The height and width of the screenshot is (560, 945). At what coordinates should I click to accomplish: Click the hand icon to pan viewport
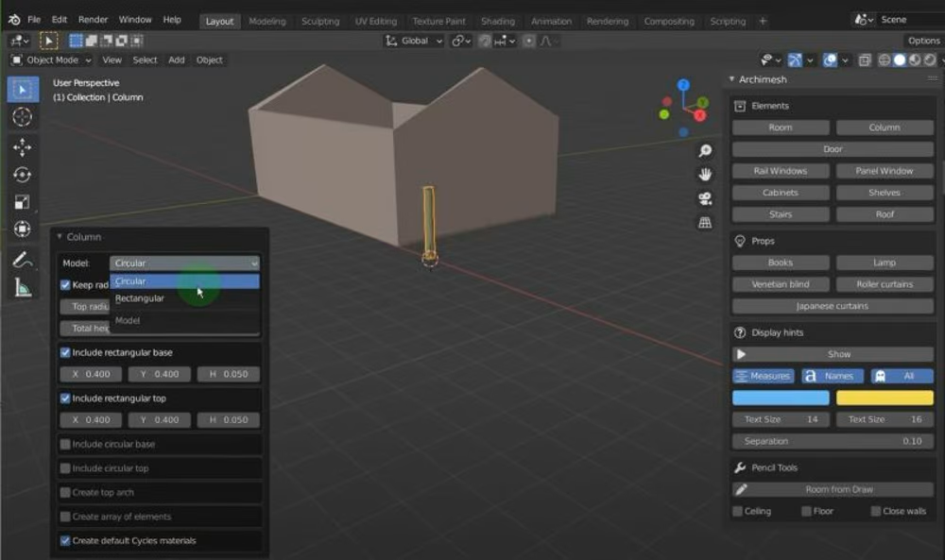[705, 173]
